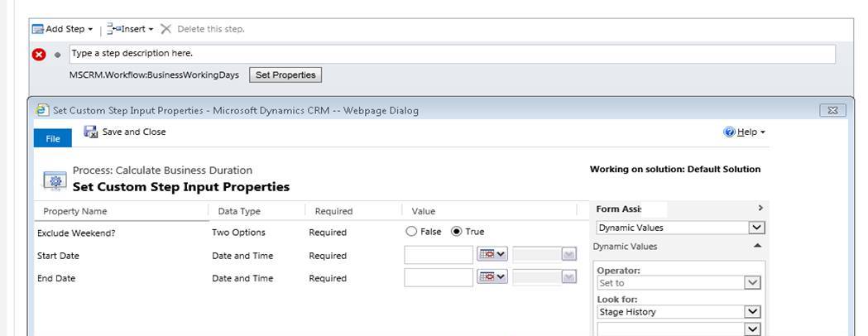Click into the step description text field
868x336 pixels.
451,54
